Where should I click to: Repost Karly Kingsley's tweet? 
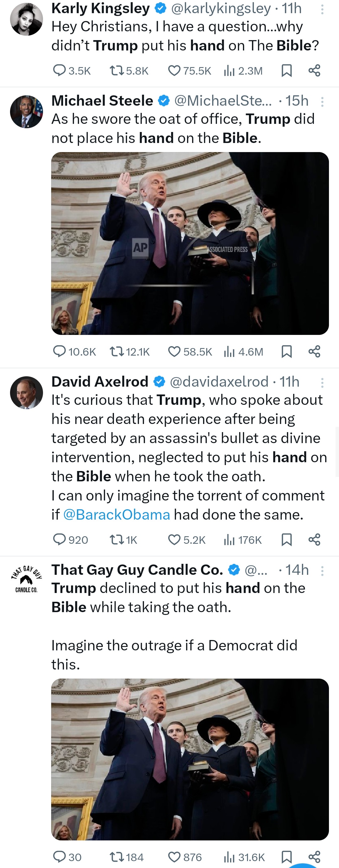coord(117,71)
